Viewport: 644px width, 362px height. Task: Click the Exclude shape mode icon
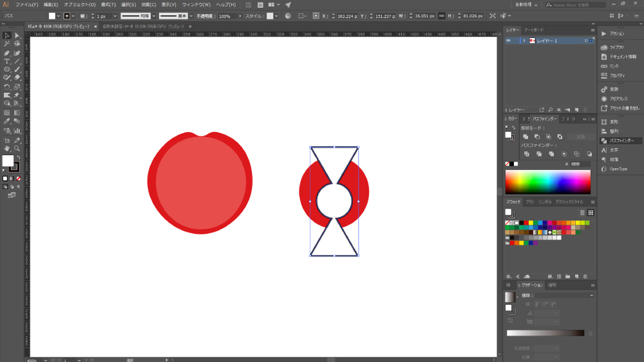(x=560, y=137)
